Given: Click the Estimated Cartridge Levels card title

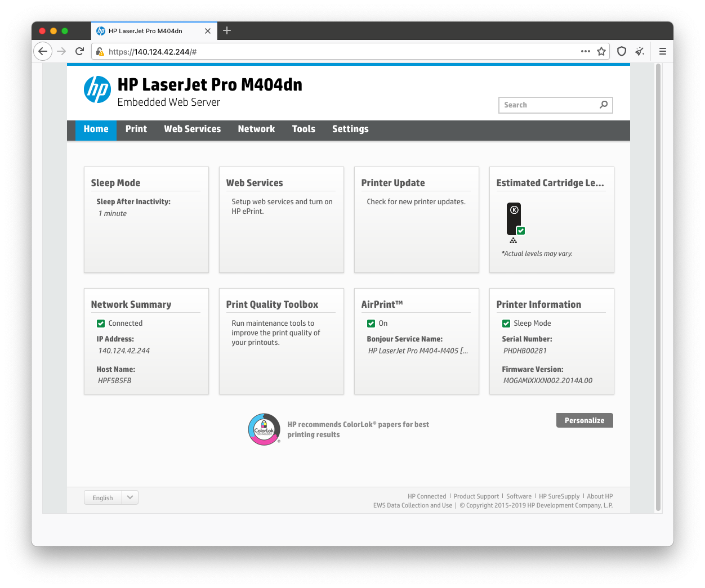Looking at the screenshot, I should coord(550,183).
